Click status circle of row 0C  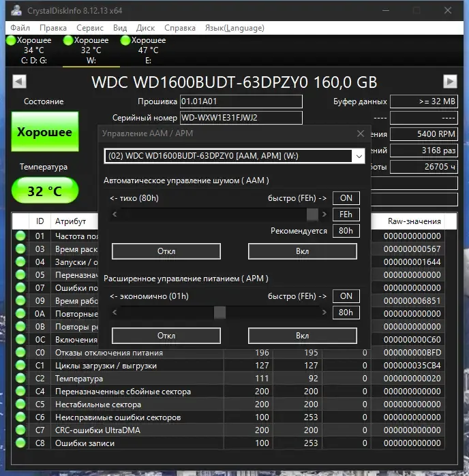[20, 339]
